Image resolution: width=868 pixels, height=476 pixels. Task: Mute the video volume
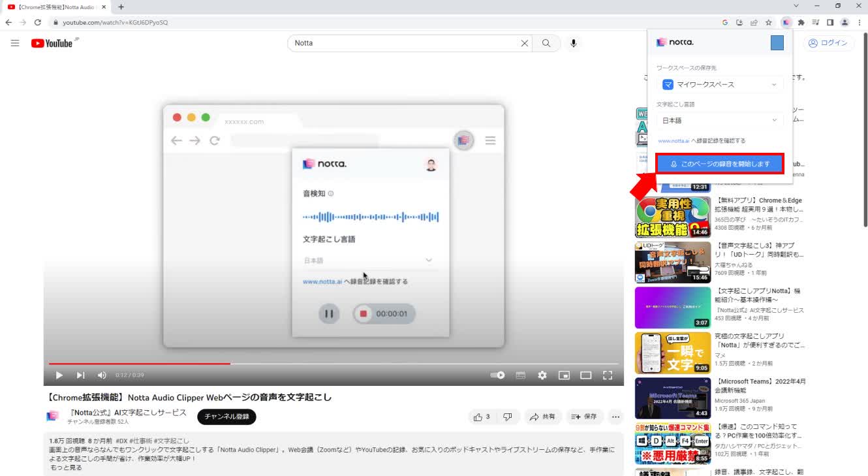coord(102,375)
